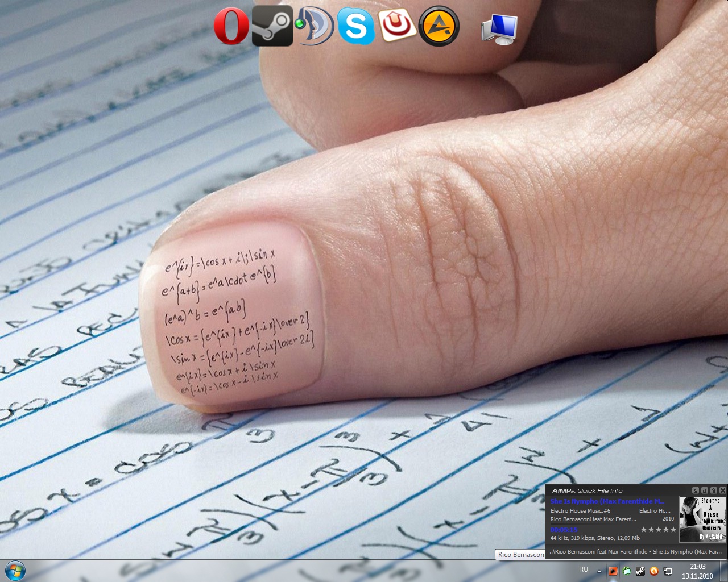Click the orange circular tray icon

point(654,571)
